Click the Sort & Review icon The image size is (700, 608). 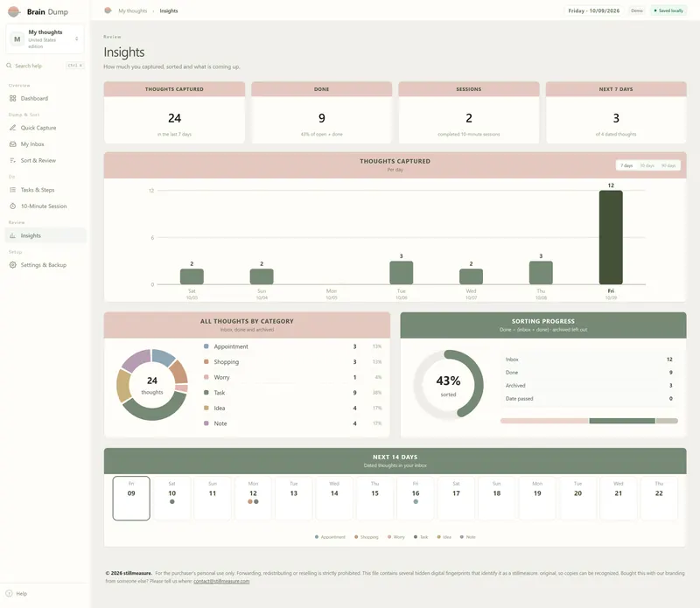coord(12,160)
